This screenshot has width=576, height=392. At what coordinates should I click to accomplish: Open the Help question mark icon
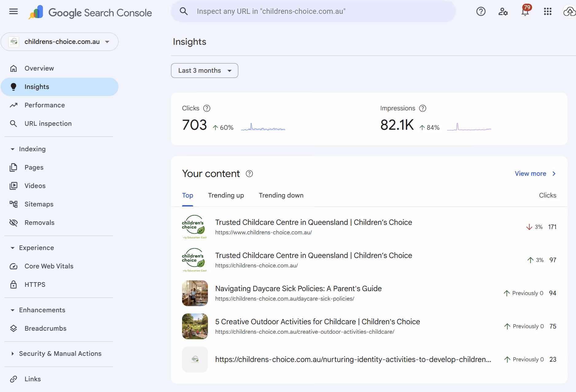point(481,12)
